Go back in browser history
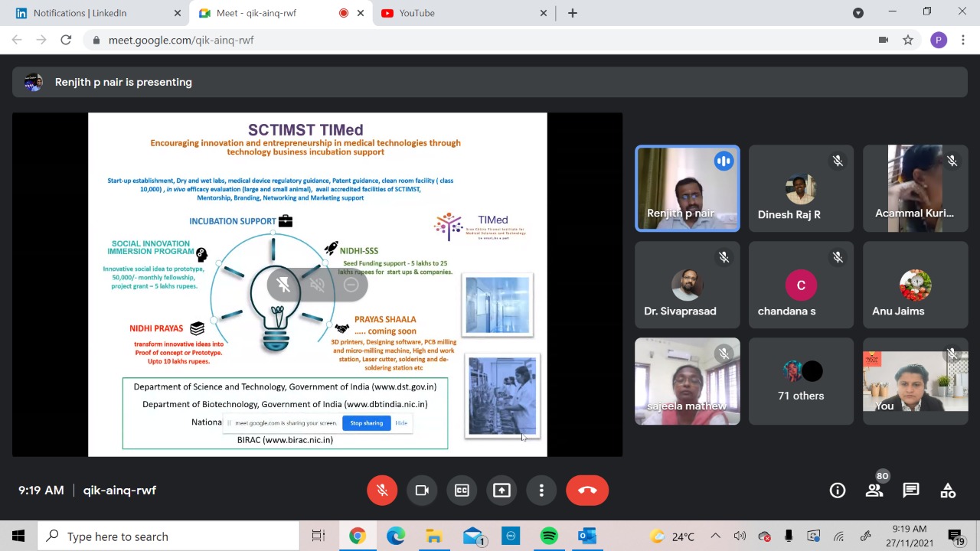Image resolution: width=980 pixels, height=551 pixels. click(17, 40)
